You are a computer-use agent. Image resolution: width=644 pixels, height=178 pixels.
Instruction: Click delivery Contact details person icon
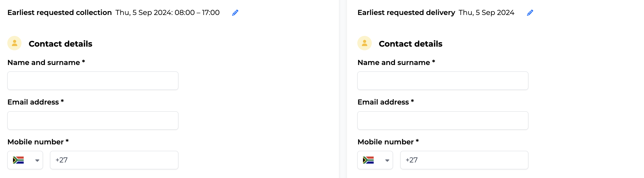365,43
